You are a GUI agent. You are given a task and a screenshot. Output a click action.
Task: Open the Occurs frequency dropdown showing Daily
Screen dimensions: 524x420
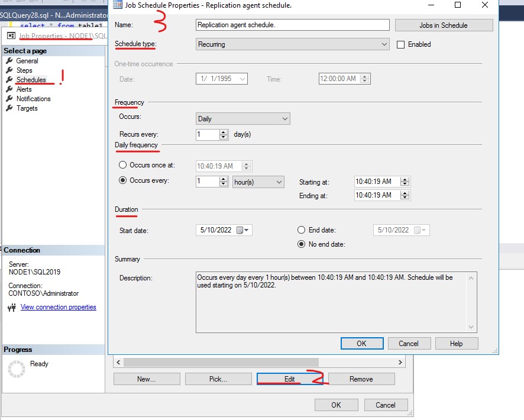coord(284,118)
